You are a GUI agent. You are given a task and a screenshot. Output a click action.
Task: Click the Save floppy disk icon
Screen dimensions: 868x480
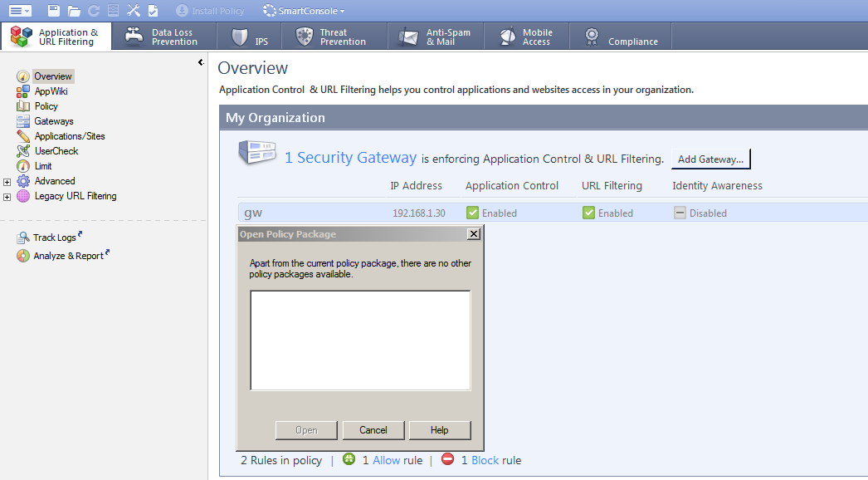coord(54,11)
